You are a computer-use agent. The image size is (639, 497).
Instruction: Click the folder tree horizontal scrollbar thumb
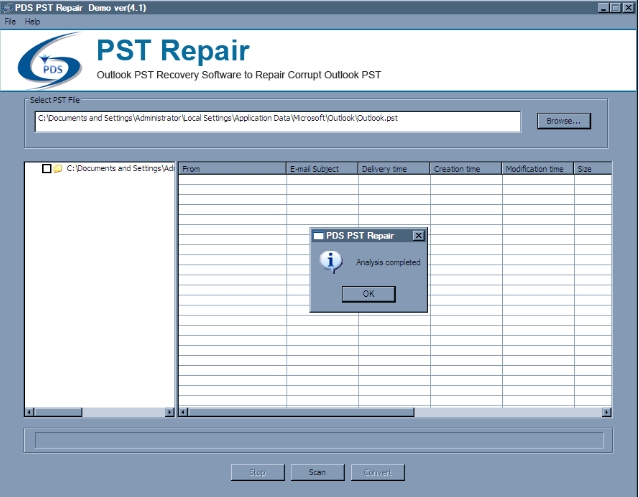58,412
